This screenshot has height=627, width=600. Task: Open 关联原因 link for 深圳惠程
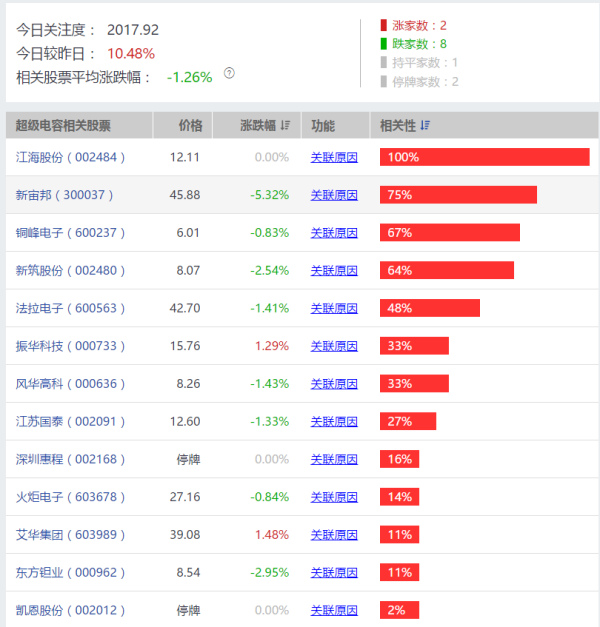pos(334,459)
